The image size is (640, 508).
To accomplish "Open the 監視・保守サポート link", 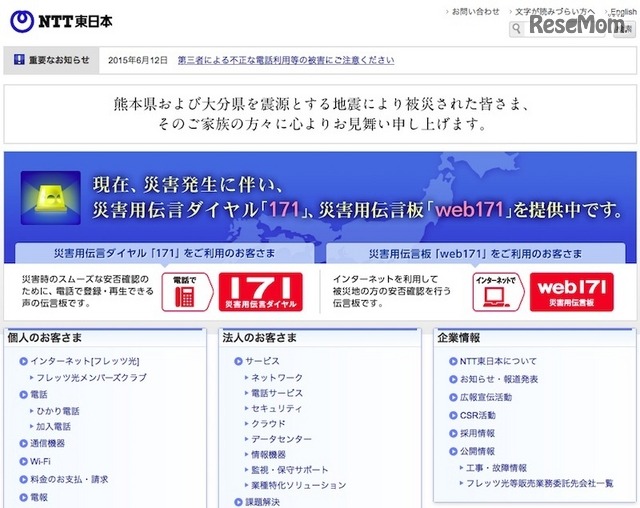I will pyautogui.click(x=290, y=470).
